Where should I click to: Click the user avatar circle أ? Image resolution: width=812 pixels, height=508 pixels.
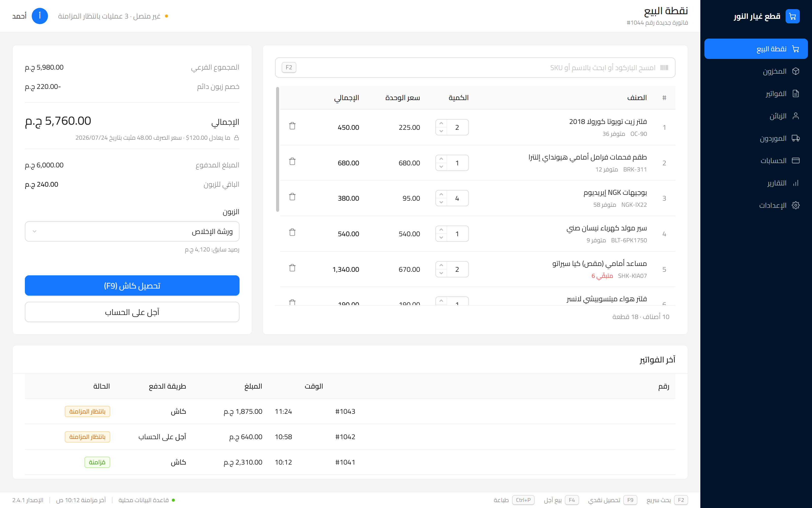(x=40, y=16)
